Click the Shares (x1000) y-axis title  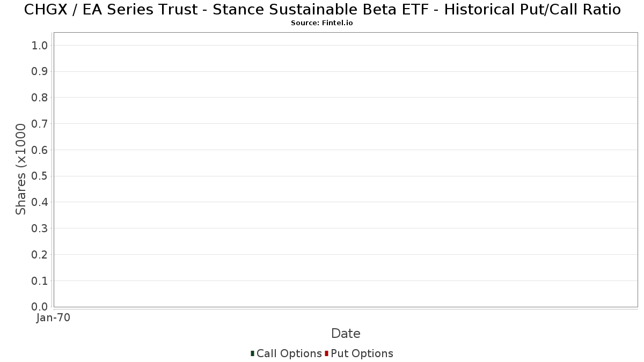click(21, 169)
